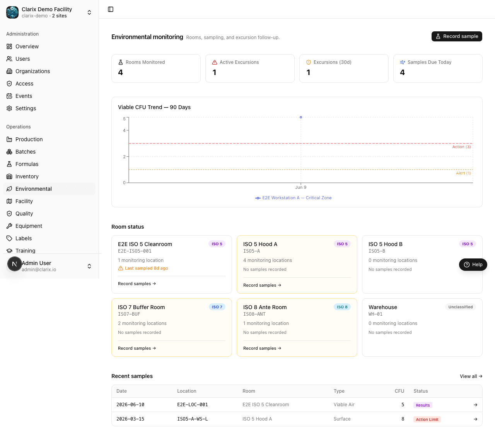Viewport: 495px width, 448px height.
Task: Open the Inventory menu item
Action: [x=49, y=176]
